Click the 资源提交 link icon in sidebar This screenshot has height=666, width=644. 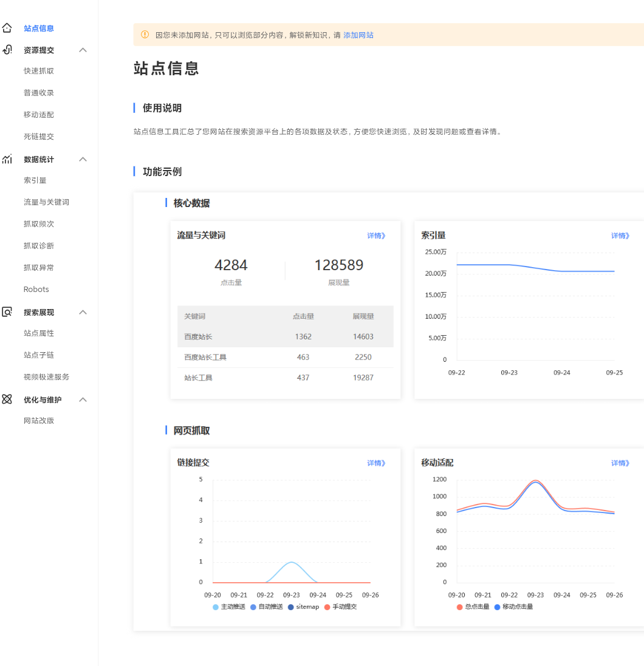[x=7, y=50]
